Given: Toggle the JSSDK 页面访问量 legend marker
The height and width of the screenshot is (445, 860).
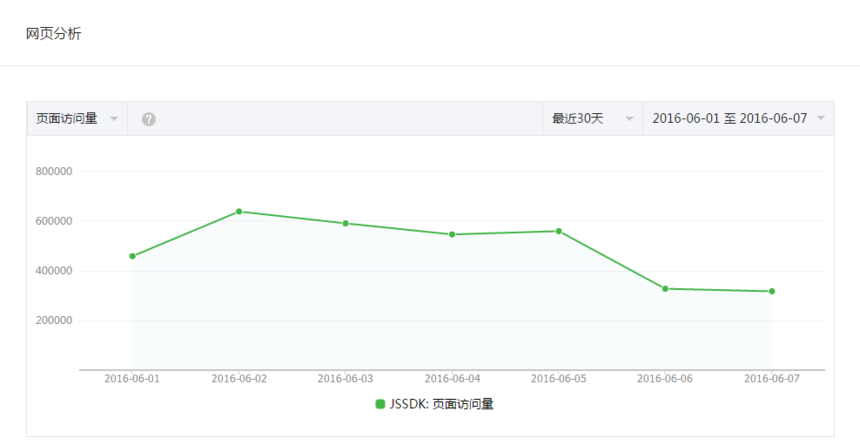Looking at the screenshot, I should click(x=380, y=404).
